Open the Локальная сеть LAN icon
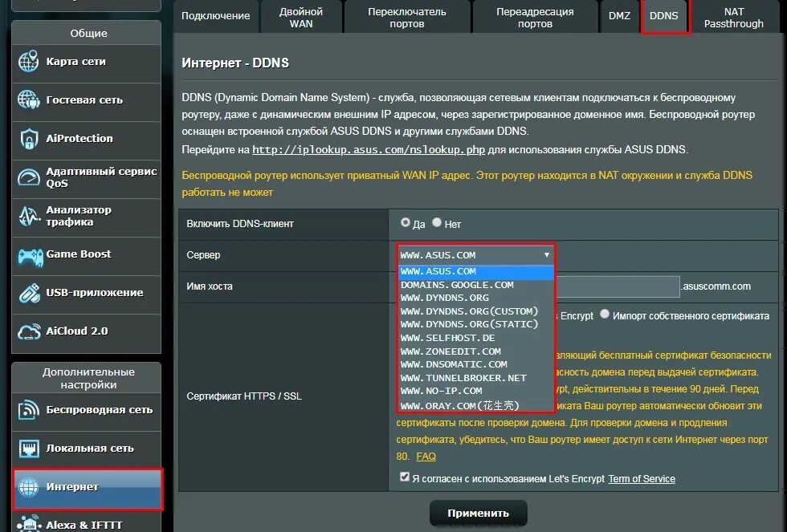The width and height of the screenshot is (787, 532). 29,449
